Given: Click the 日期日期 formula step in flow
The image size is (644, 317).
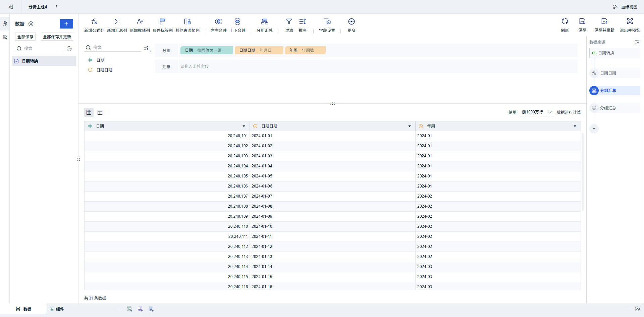Looking at the screenshot, I should point(615,73).
